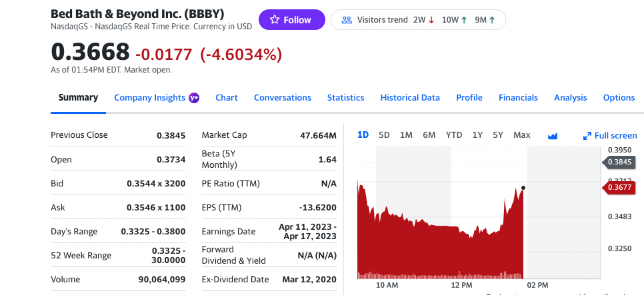Click the Ask value 0.3546 x 1100
Screen dimensions: 644x295
click(156, 208)
